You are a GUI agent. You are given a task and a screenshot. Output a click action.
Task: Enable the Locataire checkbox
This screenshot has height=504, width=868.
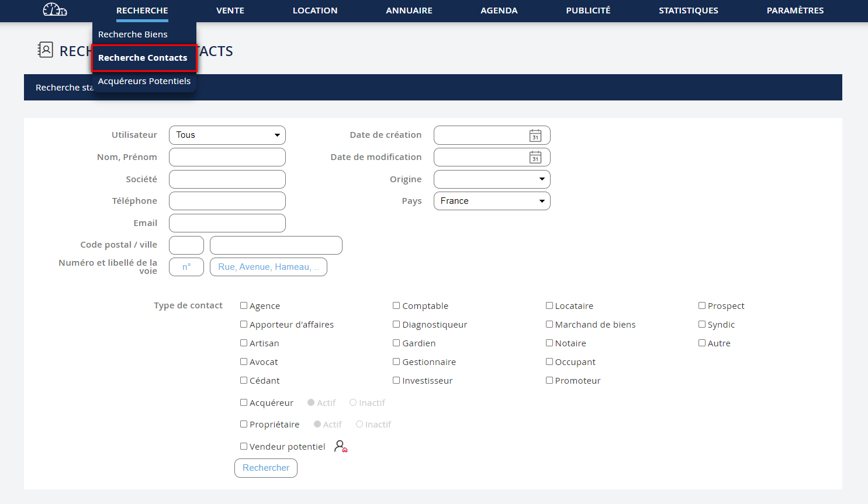click(x=549, y=305)
